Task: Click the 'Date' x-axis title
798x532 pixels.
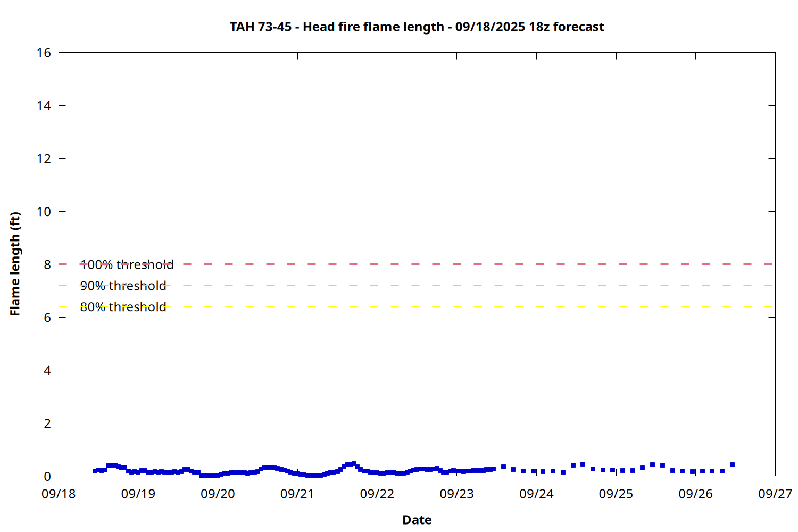Action: point(417,520)
